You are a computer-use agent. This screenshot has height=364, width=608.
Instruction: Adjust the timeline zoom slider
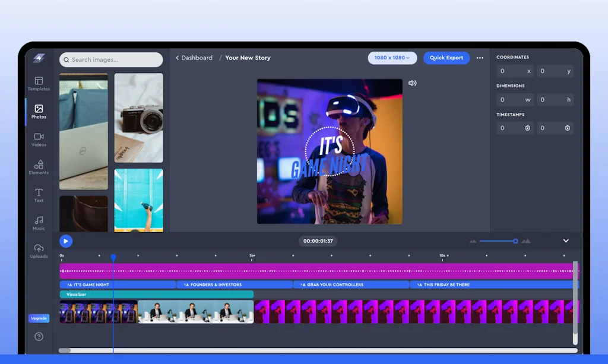point(515,241)
